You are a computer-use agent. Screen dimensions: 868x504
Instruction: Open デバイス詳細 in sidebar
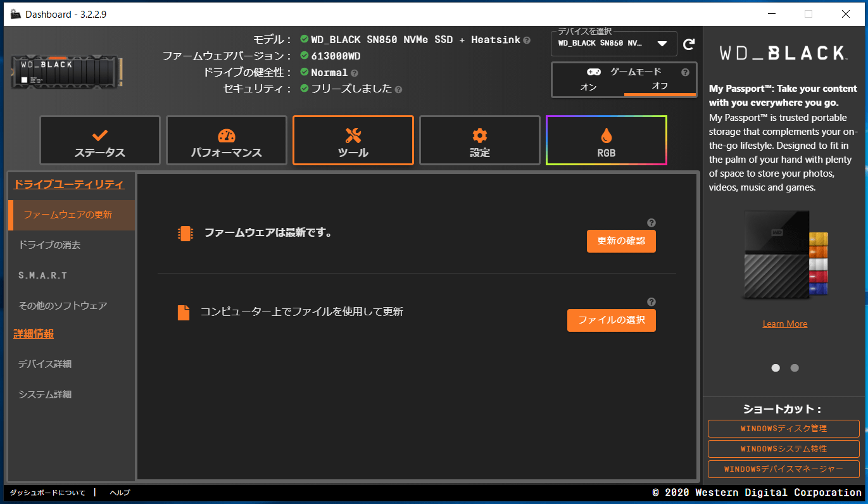click(72, 364)
